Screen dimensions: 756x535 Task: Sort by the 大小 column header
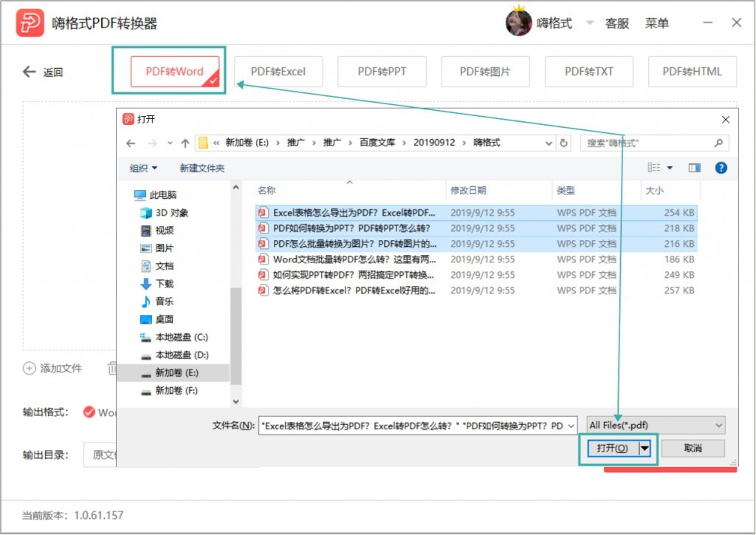[x=654, y=191]
